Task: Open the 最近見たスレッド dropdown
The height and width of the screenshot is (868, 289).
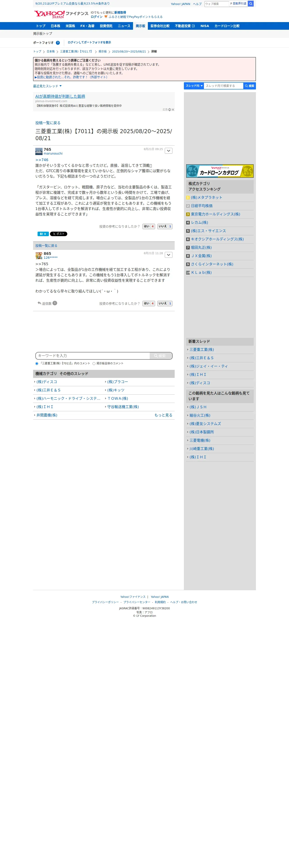Action: click(47, 86)
